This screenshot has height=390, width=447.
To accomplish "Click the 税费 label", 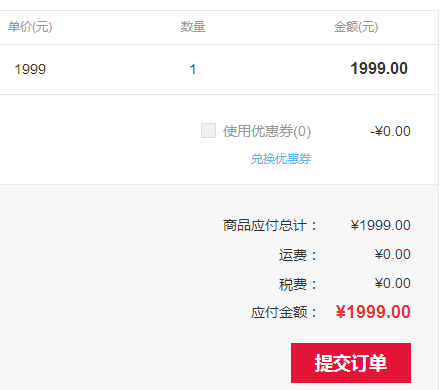I will pyautogui.click(x=298, y=284).
